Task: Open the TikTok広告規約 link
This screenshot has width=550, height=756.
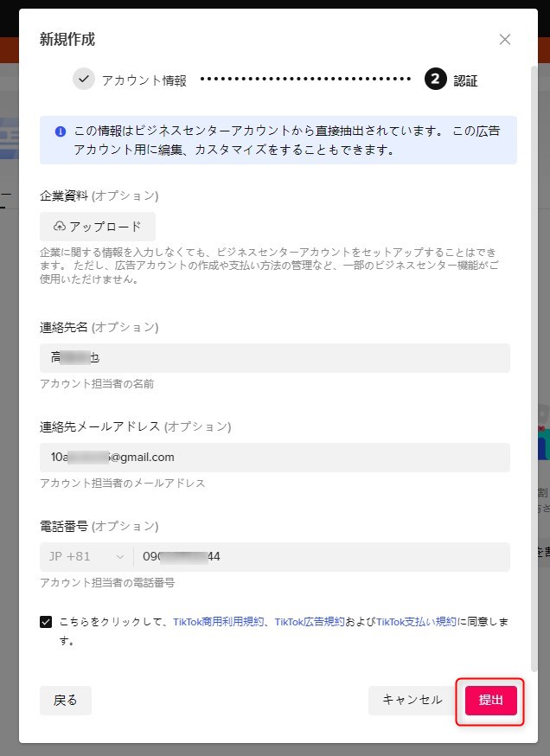Action: click(310, 622)
